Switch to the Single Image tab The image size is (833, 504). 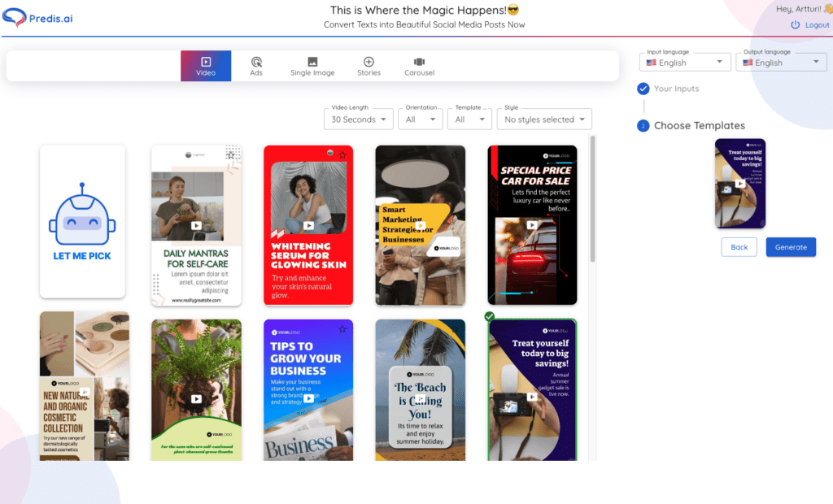312,66
